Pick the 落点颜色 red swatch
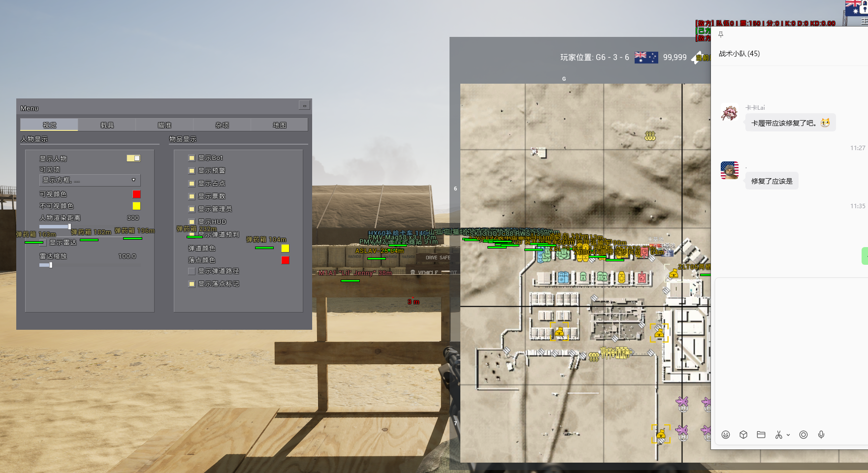Image resolution: width=868 pixels, height=473 pixels. tap(285, 260)
